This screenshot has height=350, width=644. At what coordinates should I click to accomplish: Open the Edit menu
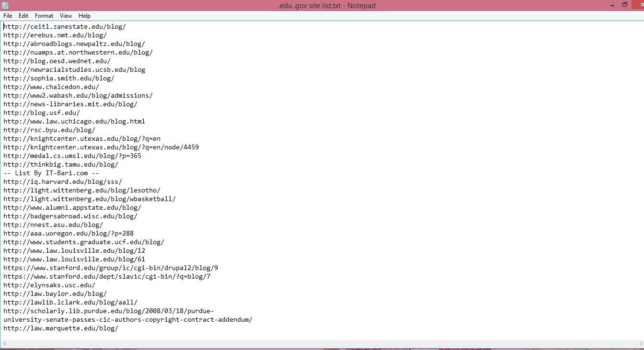[x=23, y=16]
